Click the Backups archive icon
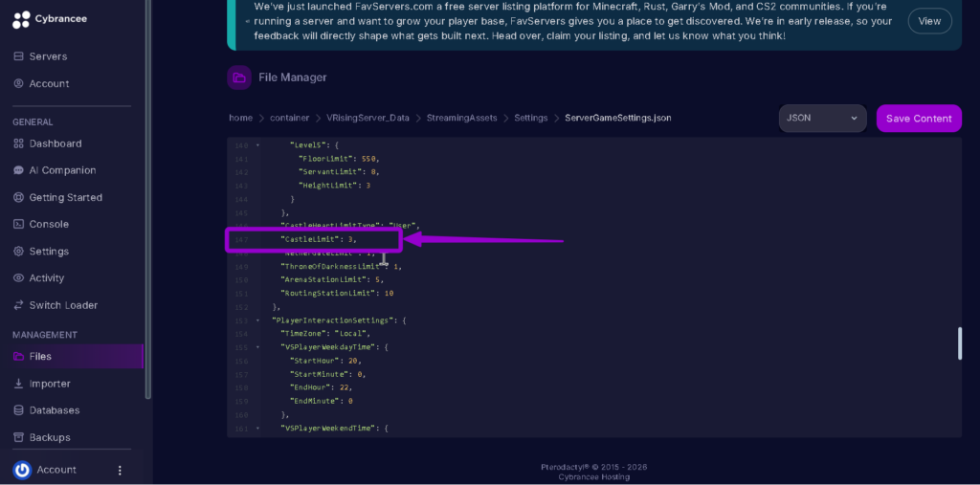 point(19,437)
